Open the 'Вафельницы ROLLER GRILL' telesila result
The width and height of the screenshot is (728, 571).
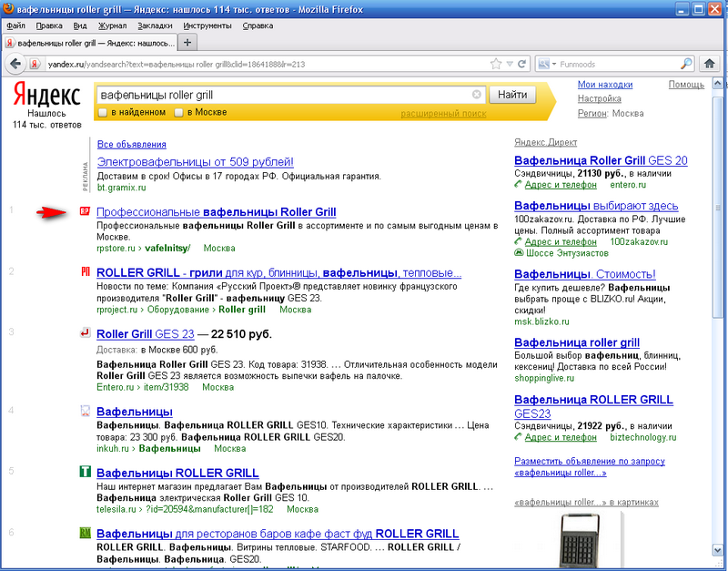(177, 473)
